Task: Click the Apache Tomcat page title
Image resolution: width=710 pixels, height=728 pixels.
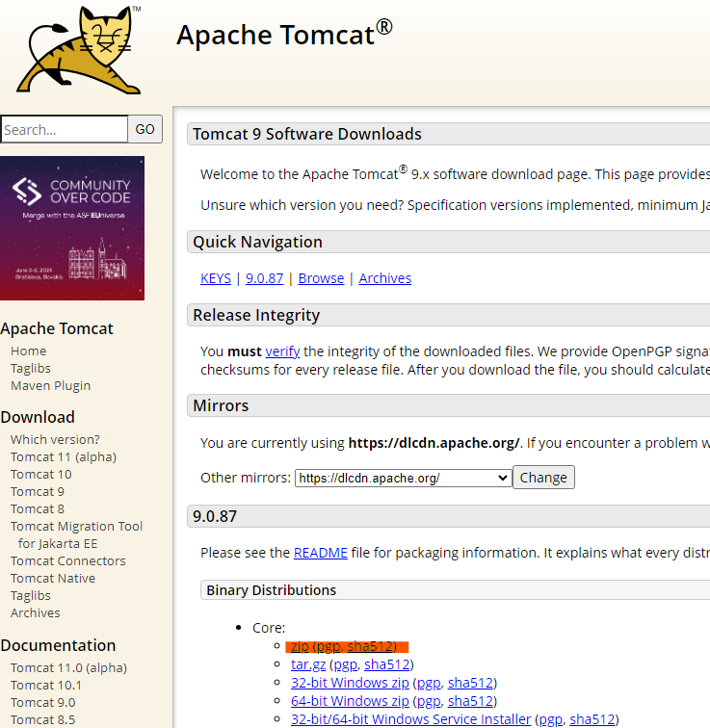Action: 284,35
